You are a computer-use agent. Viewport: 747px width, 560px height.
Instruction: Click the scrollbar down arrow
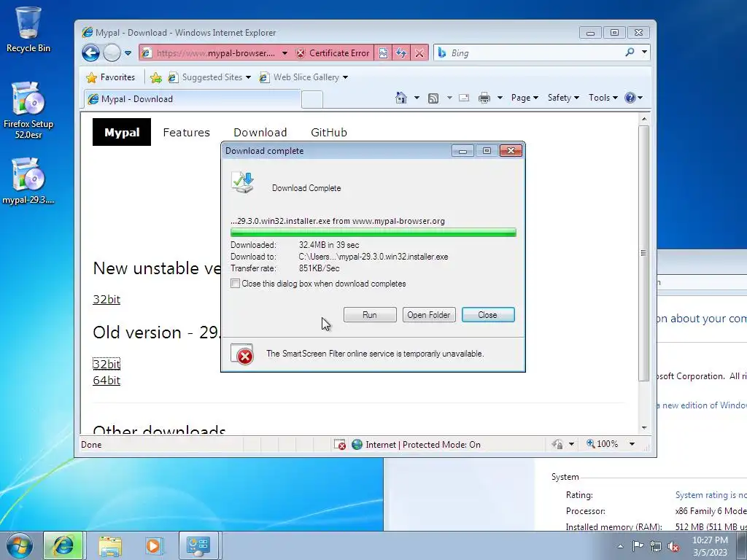[x=644, y=427]
